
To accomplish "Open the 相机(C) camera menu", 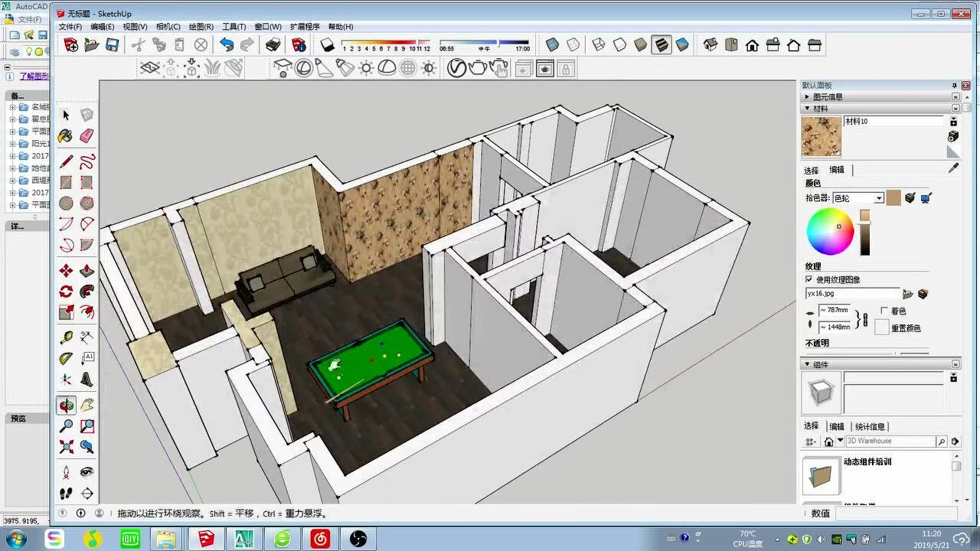I will pyautogui.click(x=168, y=27).
